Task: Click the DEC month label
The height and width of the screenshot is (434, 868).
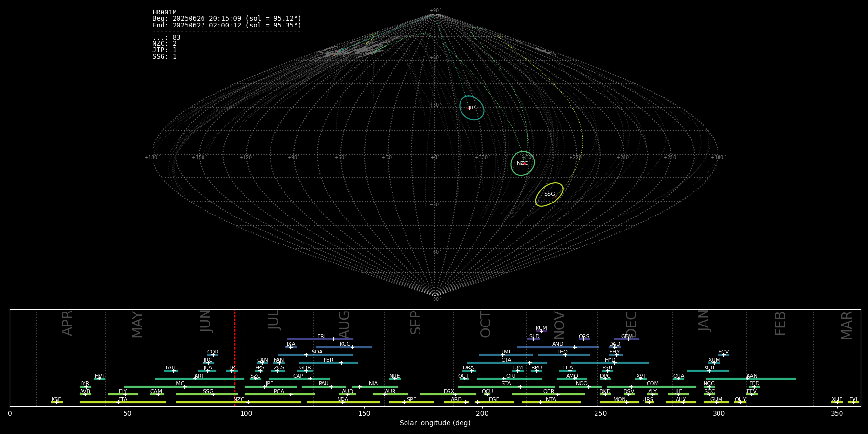Action: pos(631,324)
